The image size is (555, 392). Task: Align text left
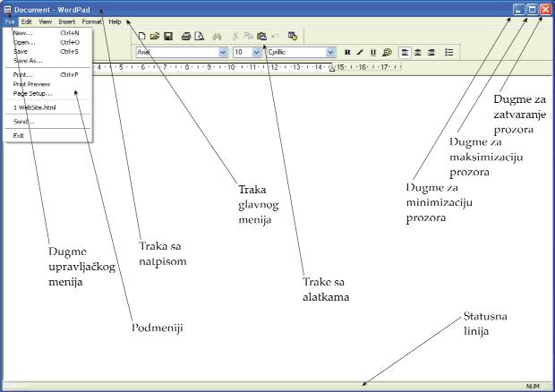(405, 53)
